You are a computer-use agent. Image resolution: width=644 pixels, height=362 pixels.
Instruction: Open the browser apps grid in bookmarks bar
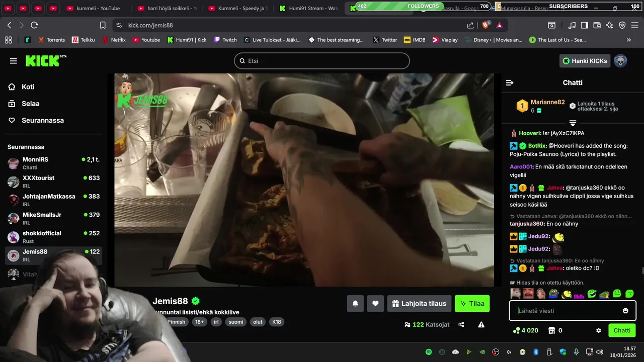pyautogui.click(x=8, y=40)
